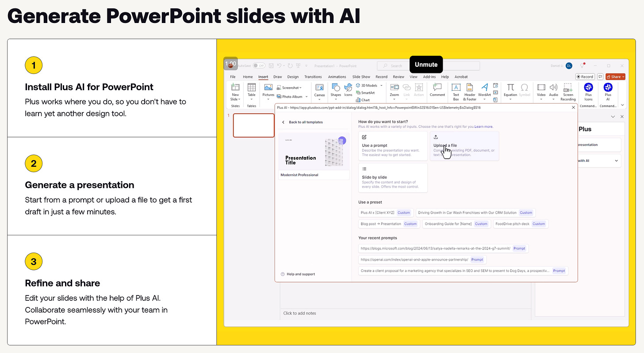Click the PowerPoint Search box
This screenshot has height=353, width=644.
click(x=428, y=66)
